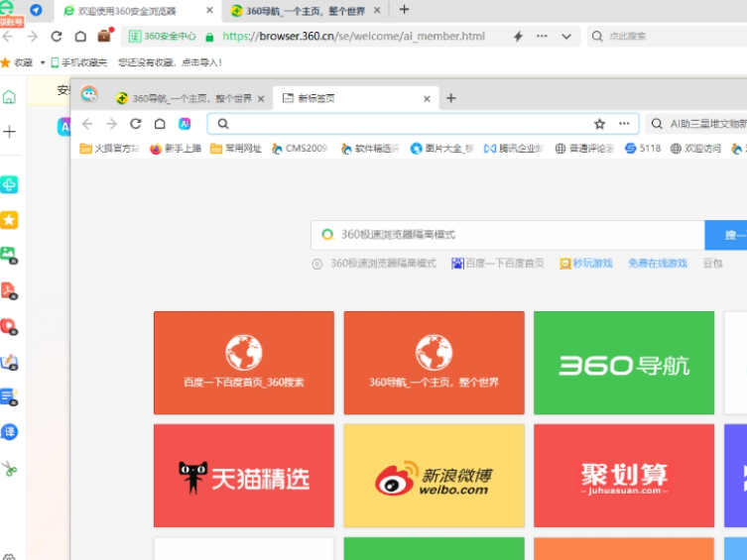Image resolution: width=747 pixels, height=560 pixels.
Task: Open the 聚划算 juhuasuan tile
Action: [x=624, y=476]
